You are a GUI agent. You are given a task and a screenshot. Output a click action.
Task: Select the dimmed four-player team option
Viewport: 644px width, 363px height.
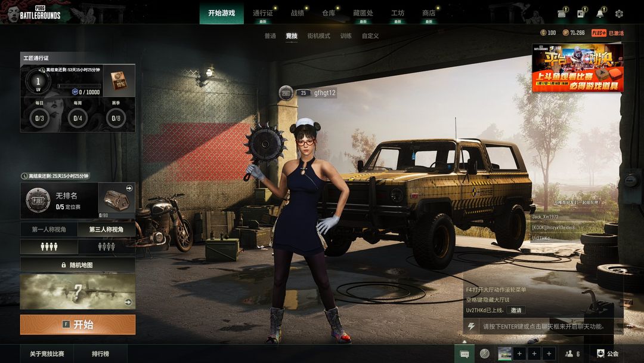coord(106,247)
